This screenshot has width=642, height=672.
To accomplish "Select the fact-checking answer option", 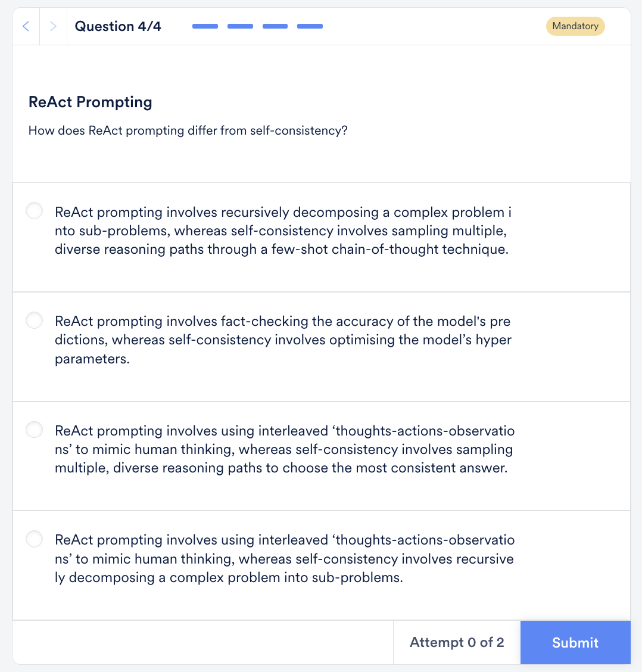I will 34,320.
